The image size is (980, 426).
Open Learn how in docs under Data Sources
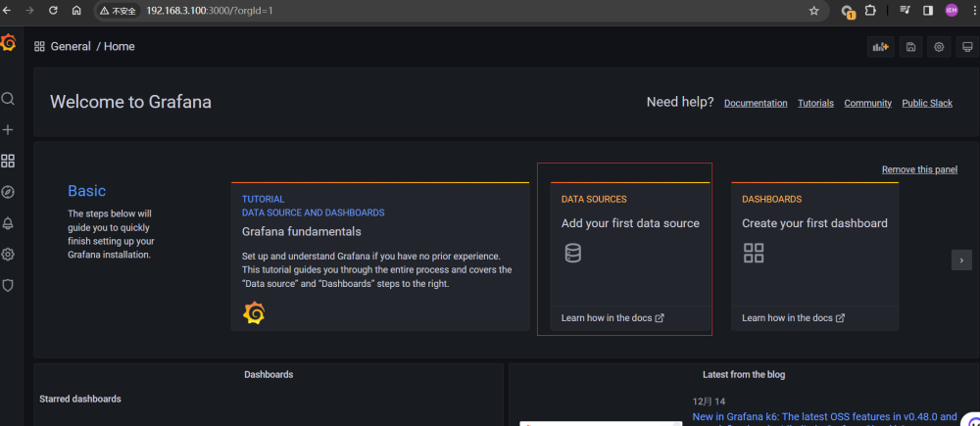coord(612,318)
